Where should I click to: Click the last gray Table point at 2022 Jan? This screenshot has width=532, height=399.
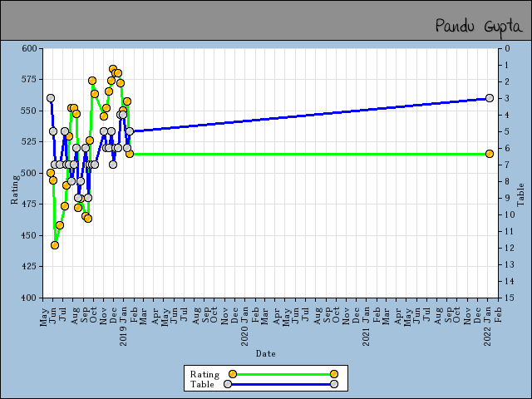(x=490, y=98)
